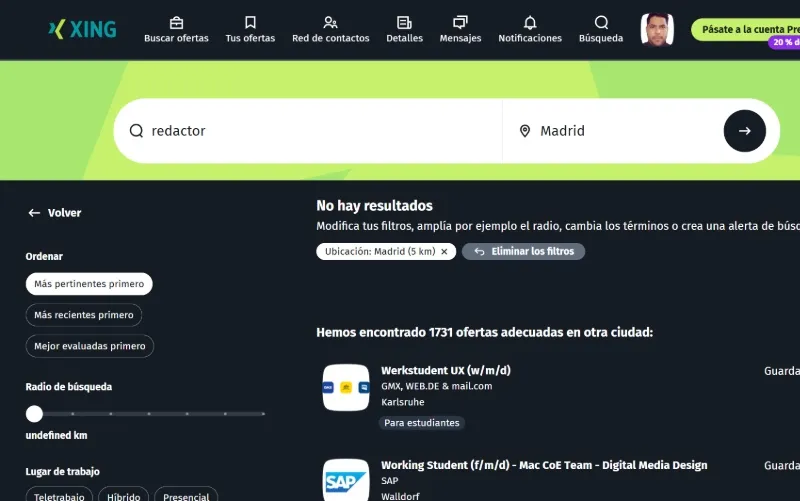This screenshot has height=501, width=800.
Task: Click the Volver back arrow icon
Action: tap(34, 213)
